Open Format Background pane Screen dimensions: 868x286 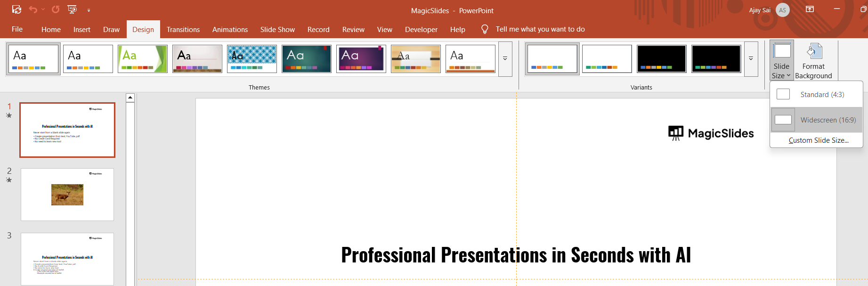[x=813, y=61]
